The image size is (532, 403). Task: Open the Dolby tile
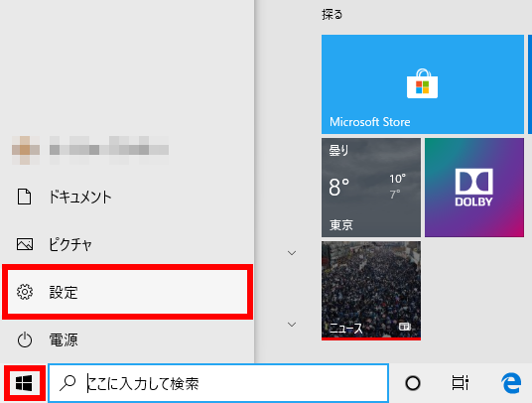tap(474, 188)
